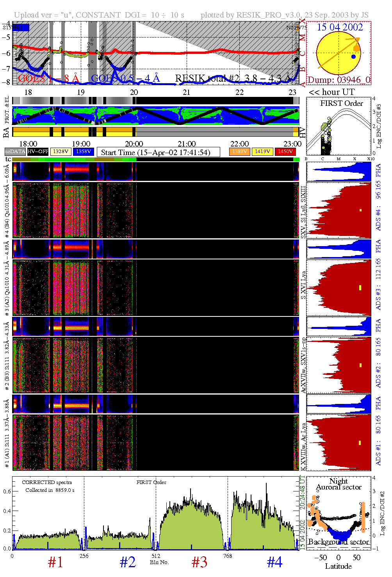This screenshot has height=577, width=392.
Task: Choose the yellow 1419V legend swatch
Action: (x=262, y=152)
